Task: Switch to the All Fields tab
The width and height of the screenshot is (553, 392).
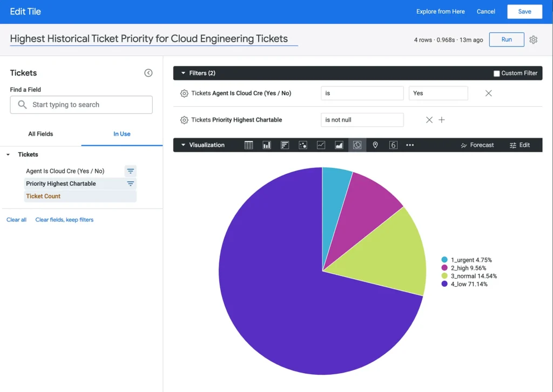Action: pyautogui.click(x=41, y=134)
